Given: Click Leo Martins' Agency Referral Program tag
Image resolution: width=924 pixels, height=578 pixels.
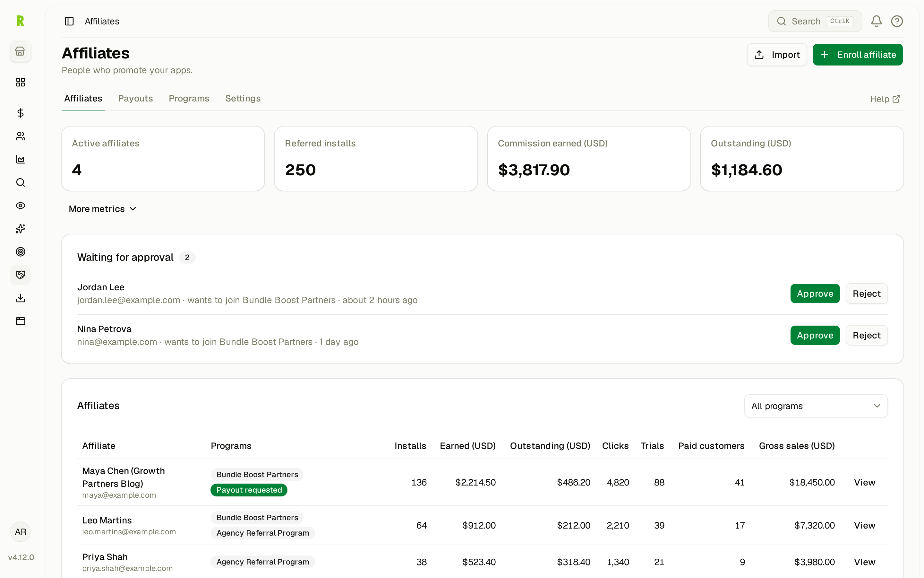Looking at the screenshot, I should (263, 533).
